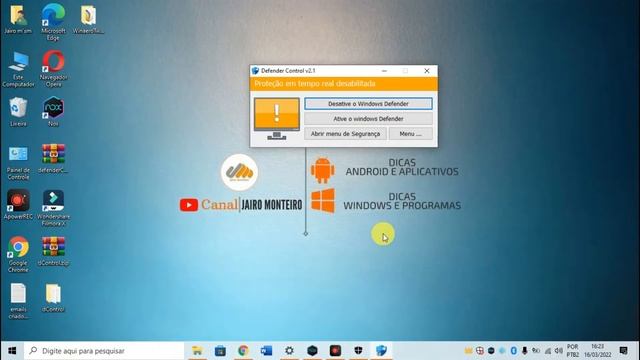Select the emails criado text file icon
Screen dimensions: 640x360
(18, 301)
